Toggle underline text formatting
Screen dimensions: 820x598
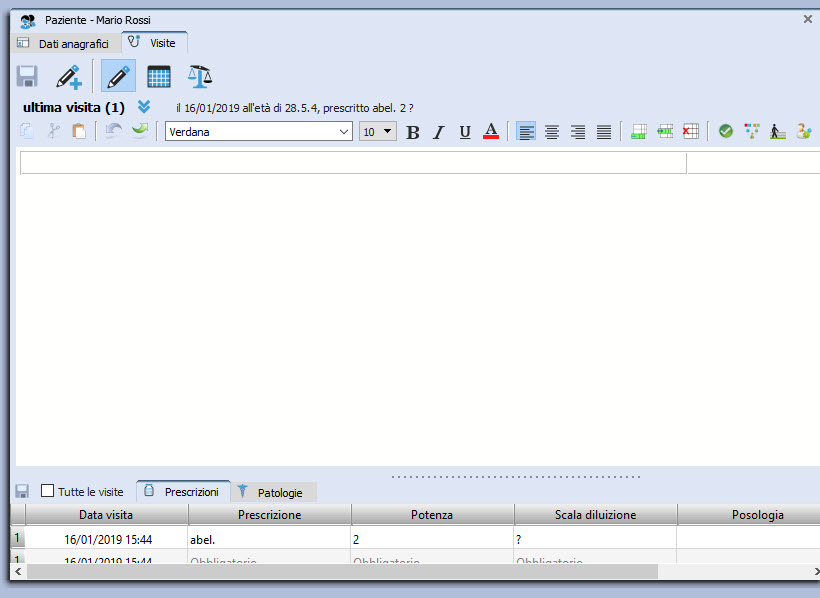(464, 132)
